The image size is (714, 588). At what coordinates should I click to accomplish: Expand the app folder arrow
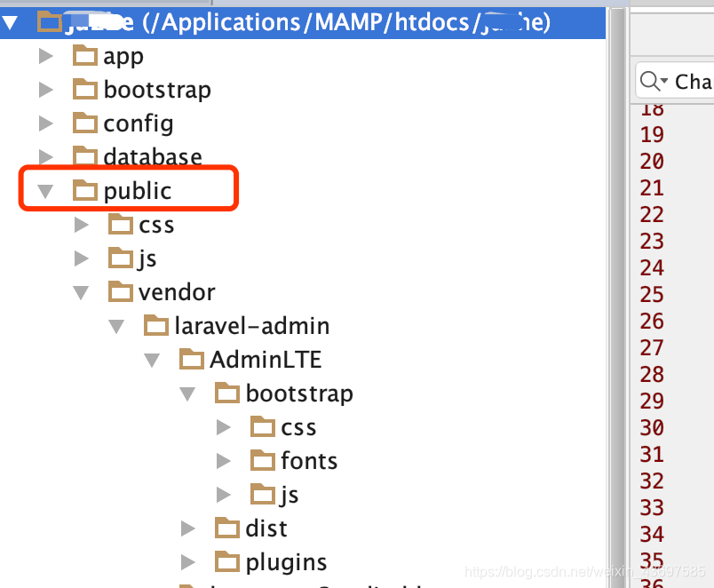[45, 56]
